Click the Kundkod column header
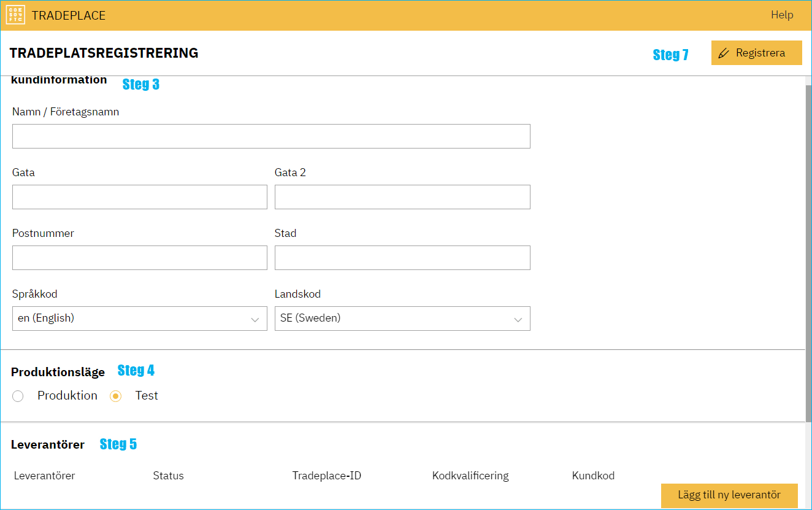The height and width of the screenshot is (510, 812). tap(593, 476)
